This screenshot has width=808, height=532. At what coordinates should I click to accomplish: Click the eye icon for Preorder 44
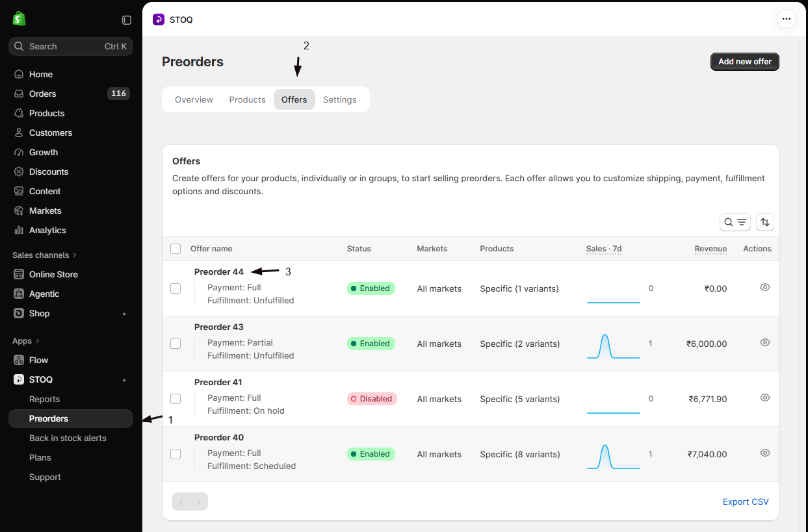[765, 287]
